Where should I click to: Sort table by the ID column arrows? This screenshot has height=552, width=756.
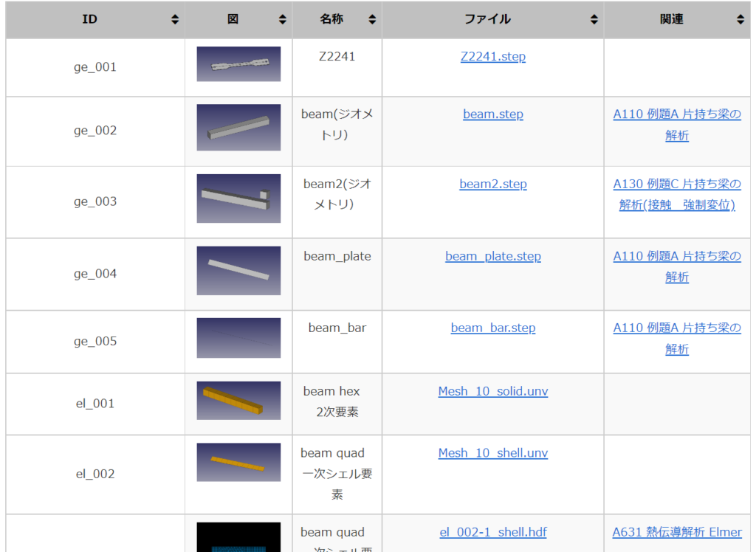coord(174,20)
